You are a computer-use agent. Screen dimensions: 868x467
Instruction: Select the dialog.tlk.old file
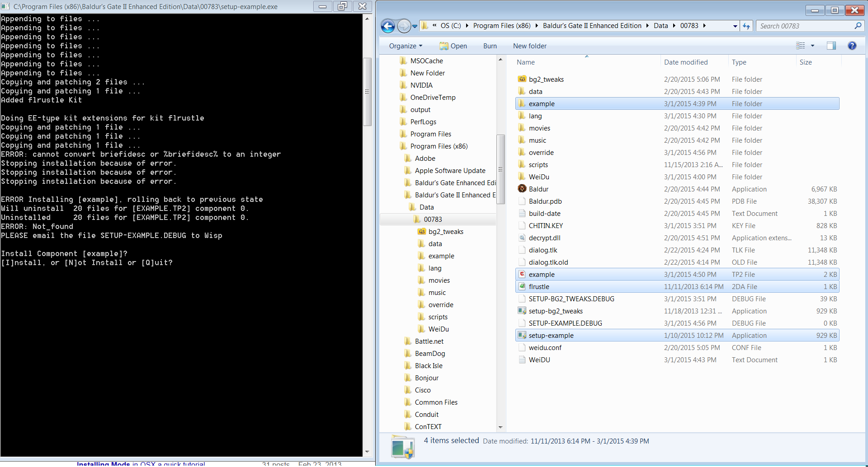pyautogui.click(x=677, y=262)
